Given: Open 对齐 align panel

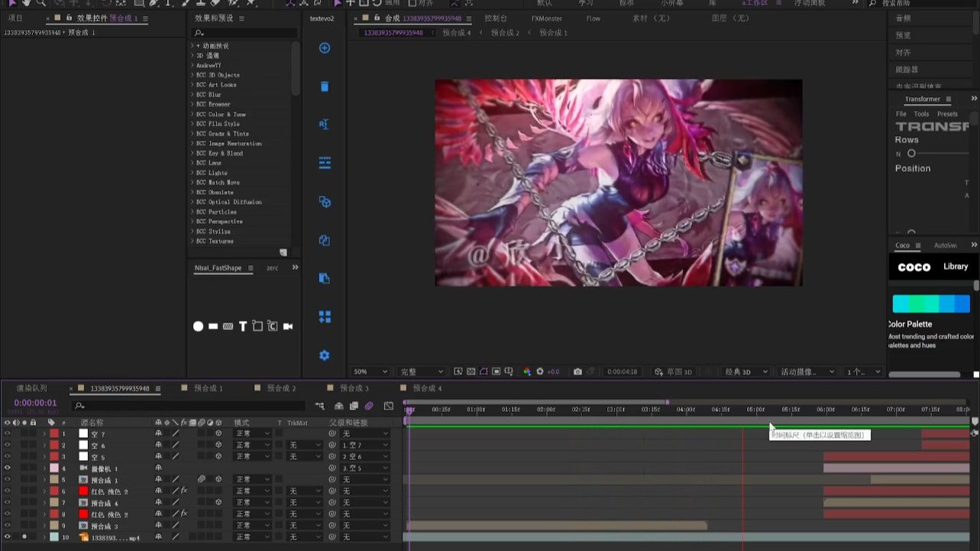Looking at the screenshot, I should tap(904, 53).
